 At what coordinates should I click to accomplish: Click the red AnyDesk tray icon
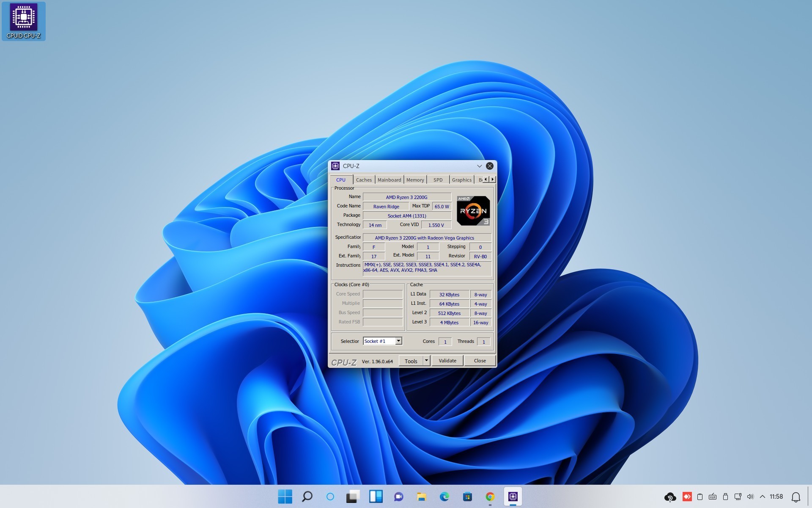pyautogui.click(x=687, y=497)
